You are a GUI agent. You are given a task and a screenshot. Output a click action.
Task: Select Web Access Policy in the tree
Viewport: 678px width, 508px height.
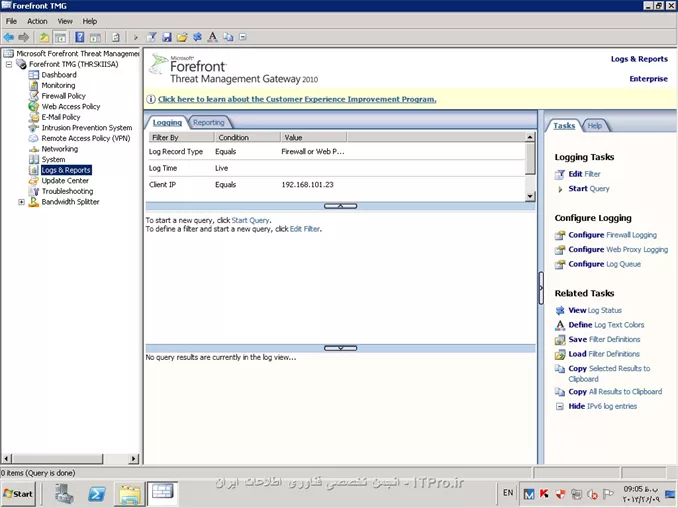click(x=71, y=107)
